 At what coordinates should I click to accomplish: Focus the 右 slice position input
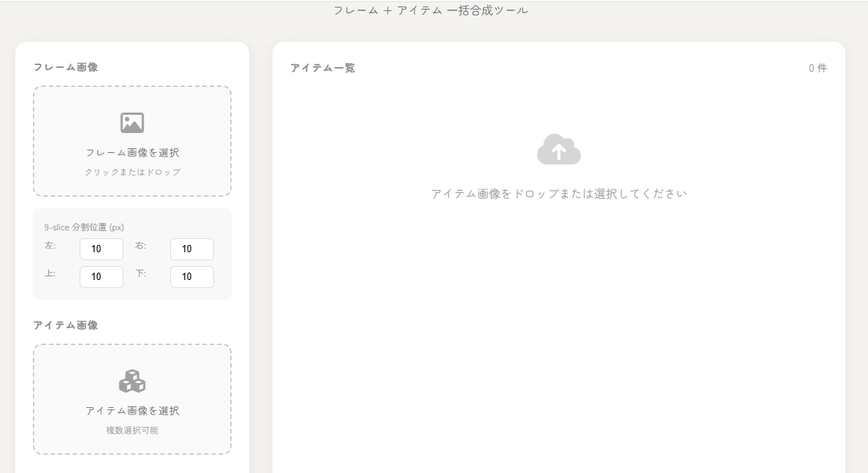191,249
